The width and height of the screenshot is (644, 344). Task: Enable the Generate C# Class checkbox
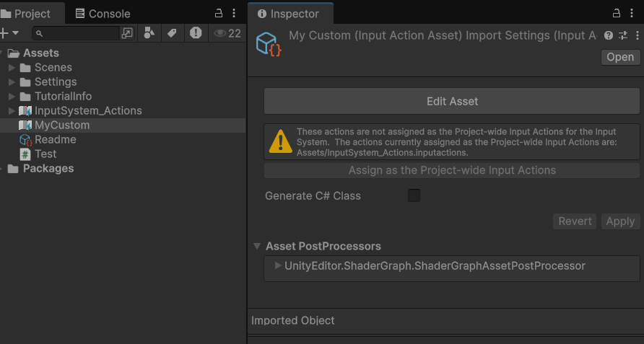[414, 195]
